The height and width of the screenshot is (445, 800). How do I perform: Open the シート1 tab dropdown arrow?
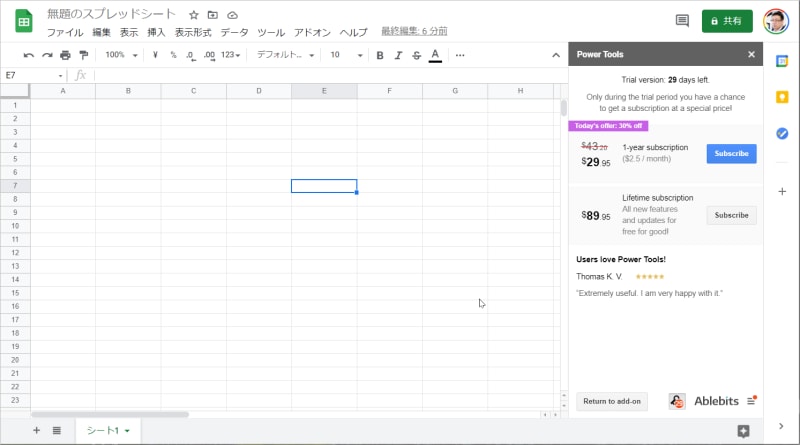click(127, 431)
